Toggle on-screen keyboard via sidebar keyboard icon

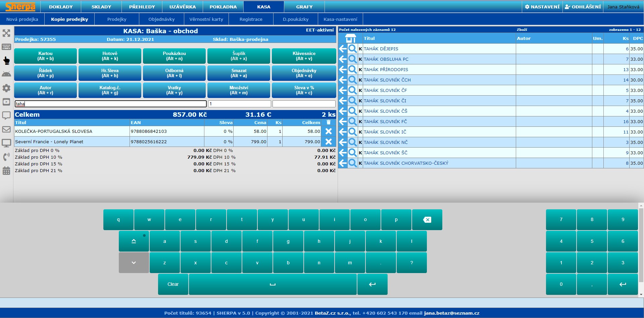point(6,47)
